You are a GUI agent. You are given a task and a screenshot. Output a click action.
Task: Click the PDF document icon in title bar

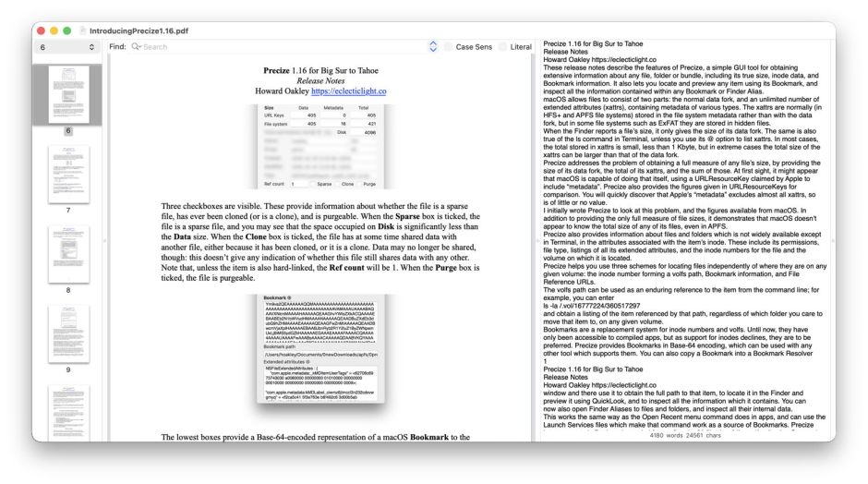pos(82,30)
